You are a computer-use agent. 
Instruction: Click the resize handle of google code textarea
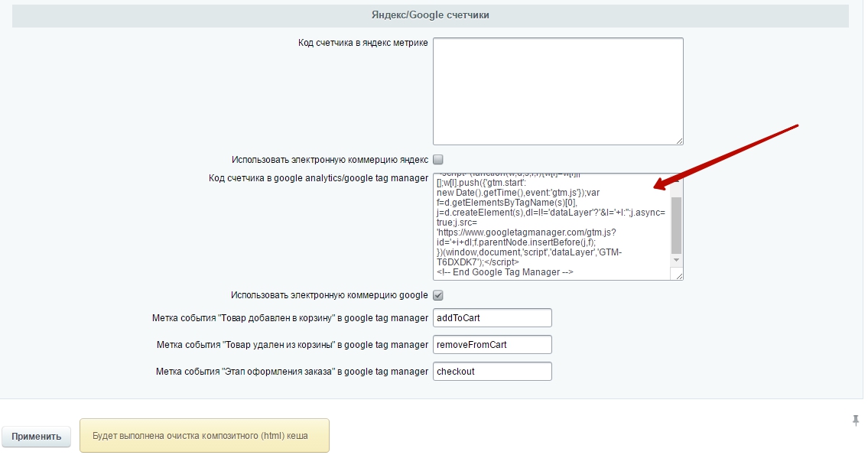click(679, 275)
